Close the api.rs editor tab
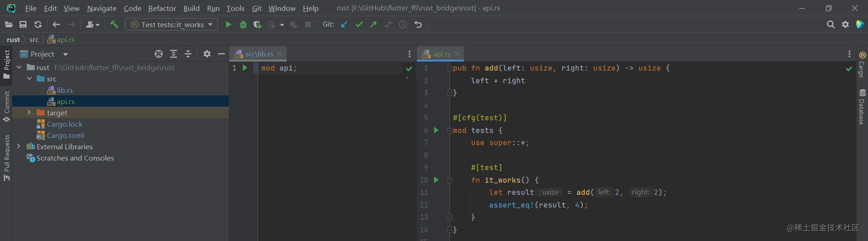 click(457, 54)
